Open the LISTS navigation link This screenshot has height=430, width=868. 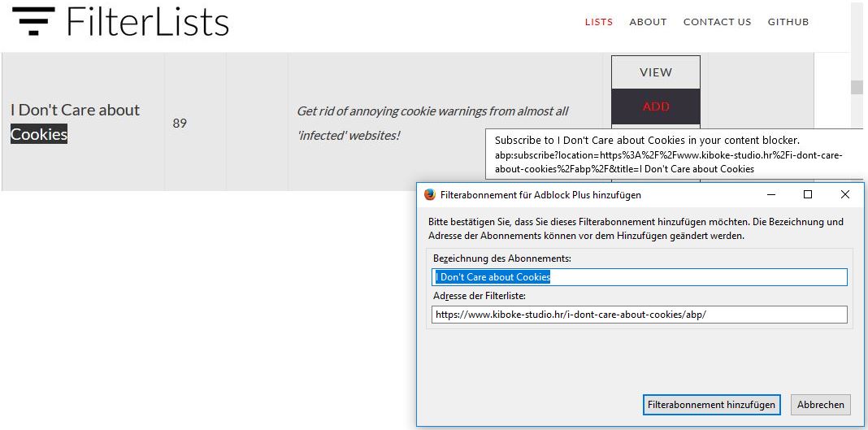(x=598, y=22)
